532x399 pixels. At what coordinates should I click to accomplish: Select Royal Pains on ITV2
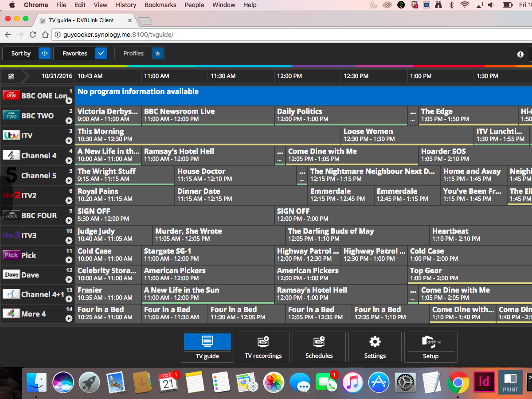click(x=125, y=195)
